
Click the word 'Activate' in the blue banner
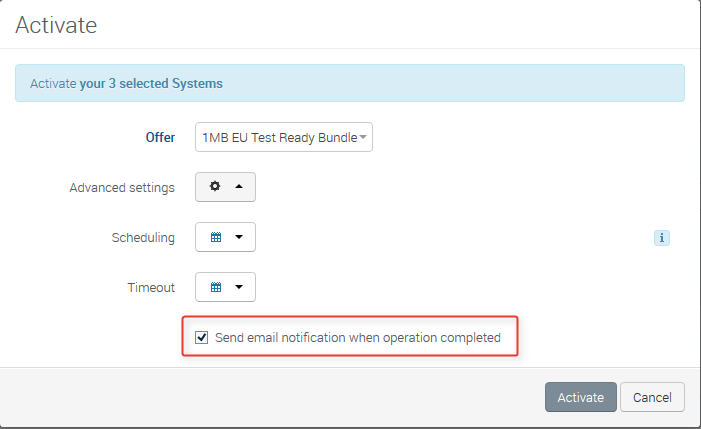pos(53,83)
